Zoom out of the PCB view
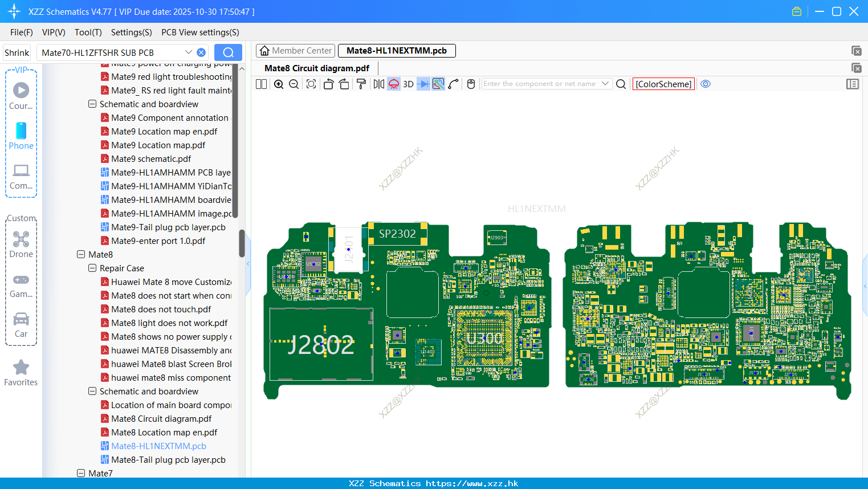Screen dimensions: 868x489 point(294,84)
